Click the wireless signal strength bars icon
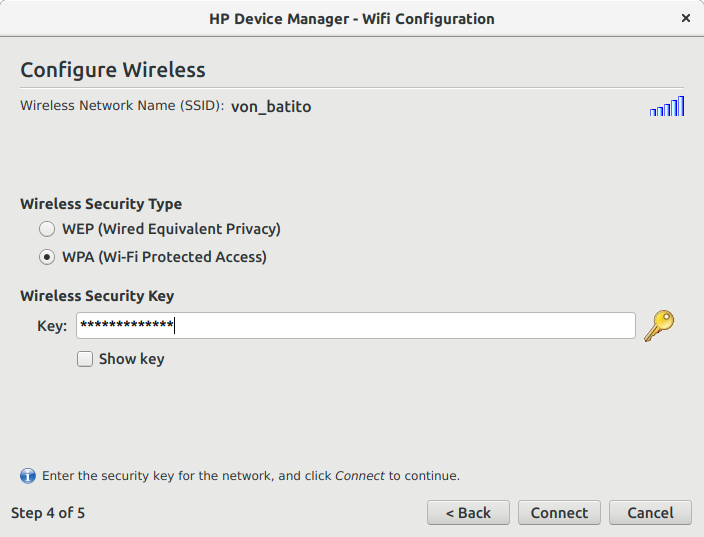 [x=667, y=106]
